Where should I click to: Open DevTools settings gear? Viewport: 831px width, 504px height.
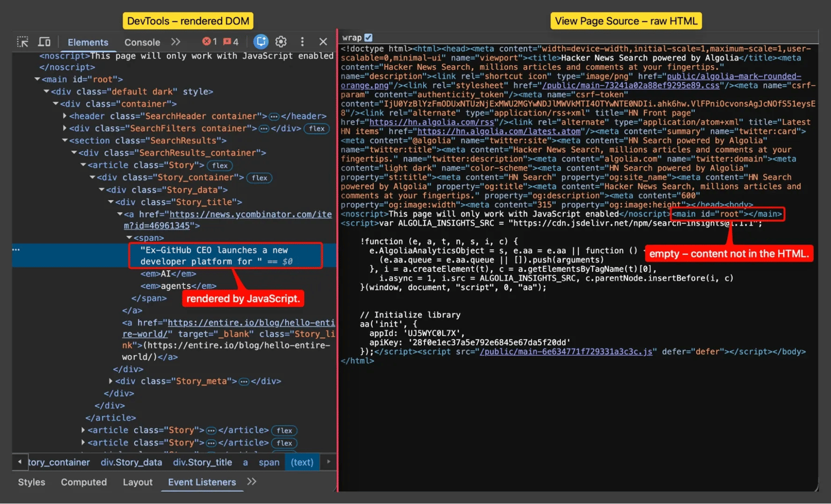pyautogui.click(x=281, y=42)
